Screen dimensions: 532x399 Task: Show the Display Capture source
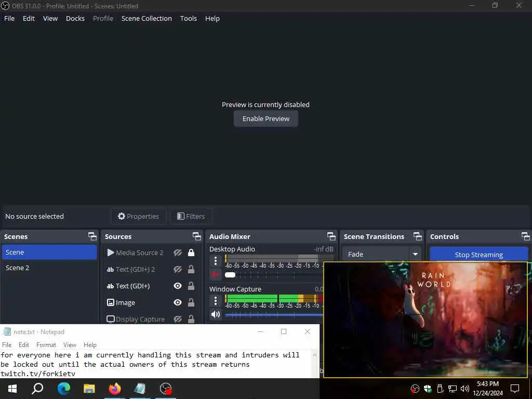click(x=178, y=320)
